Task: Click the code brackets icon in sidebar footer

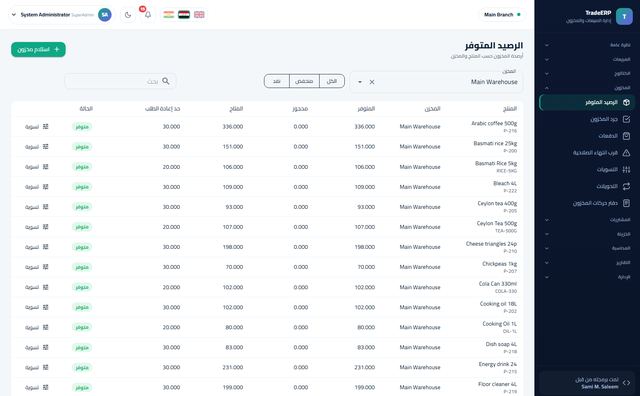Action: (626, 383)
